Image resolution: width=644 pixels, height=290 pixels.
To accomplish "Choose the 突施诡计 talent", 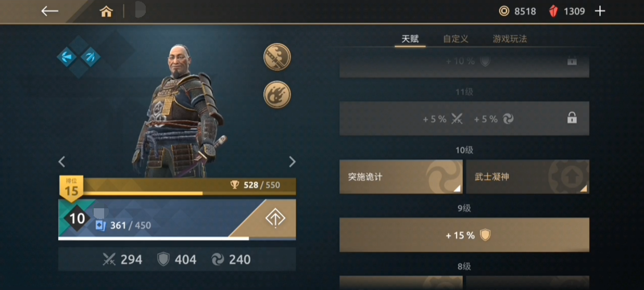I will (x=401, y=177).
